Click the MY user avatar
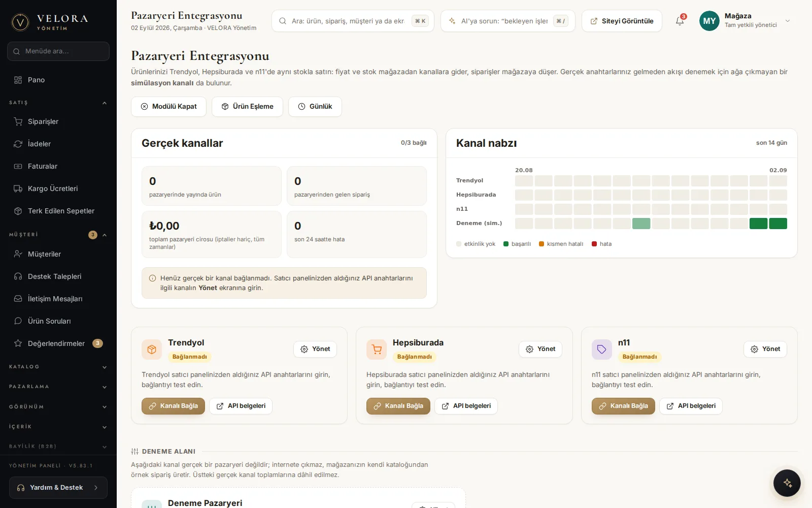Screen dimensions: 812x508 pyautogui.click(x=709, y=21)
